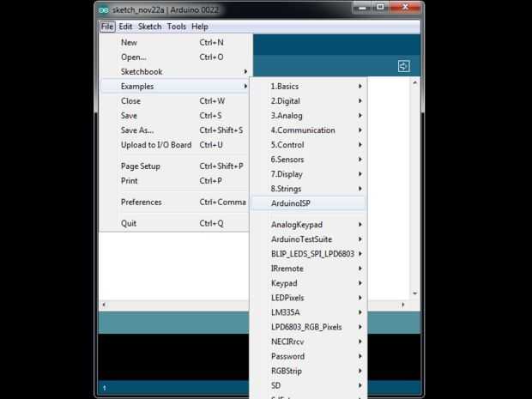Click horizontal scrollbar right arrow
This screenshot has width=532, height=399.
click(402, 305)
